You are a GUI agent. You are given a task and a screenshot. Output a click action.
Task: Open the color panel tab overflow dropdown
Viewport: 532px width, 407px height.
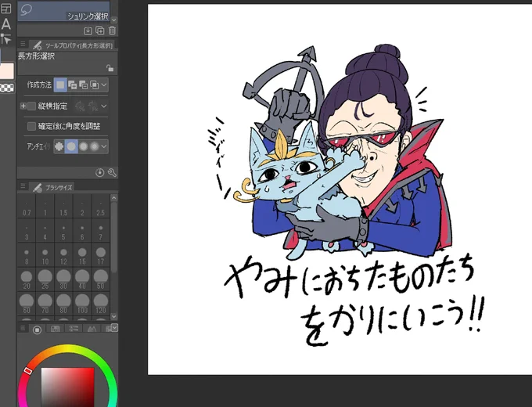point(115,328)
